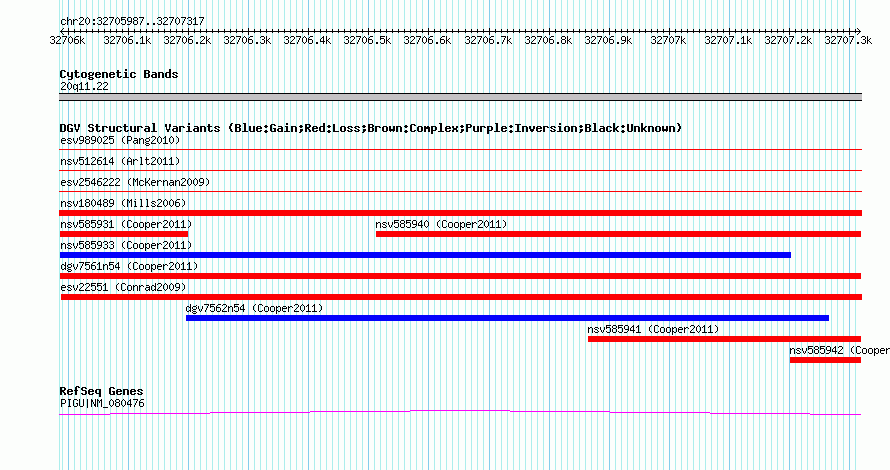Click the 32707k ruler position

(668, 40)
